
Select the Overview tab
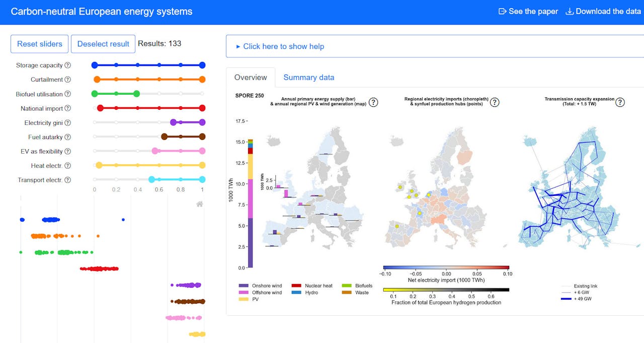tap(251, 78)
